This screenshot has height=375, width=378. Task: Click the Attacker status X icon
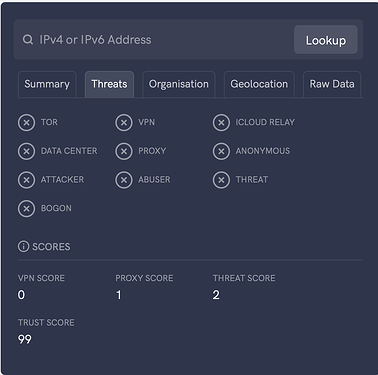(x=26, y=180)
